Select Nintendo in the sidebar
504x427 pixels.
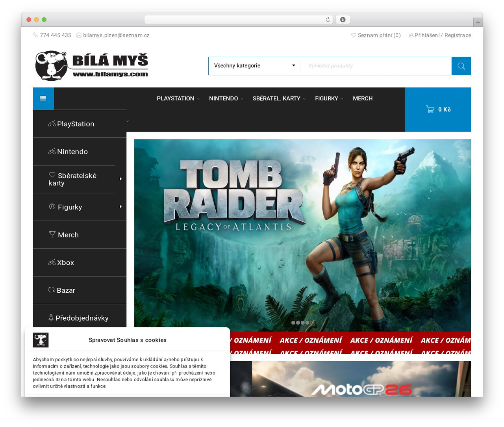pyautogui.click(x=80, y=152)
